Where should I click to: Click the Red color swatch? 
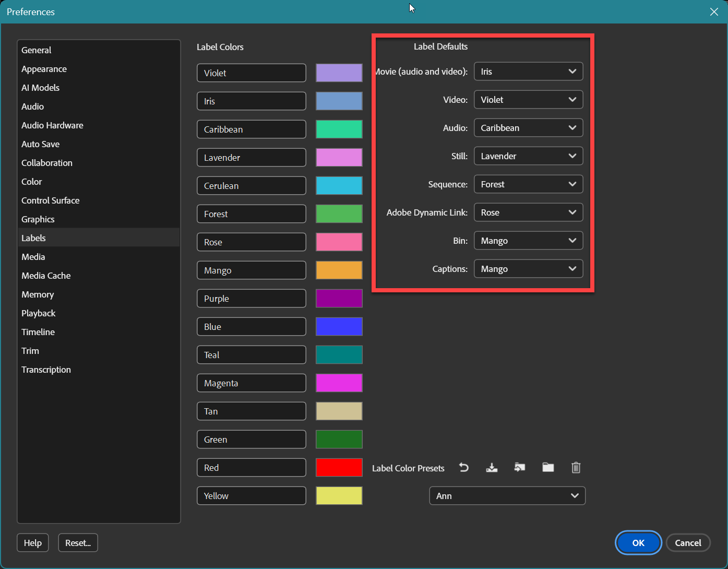pos(339,467)
